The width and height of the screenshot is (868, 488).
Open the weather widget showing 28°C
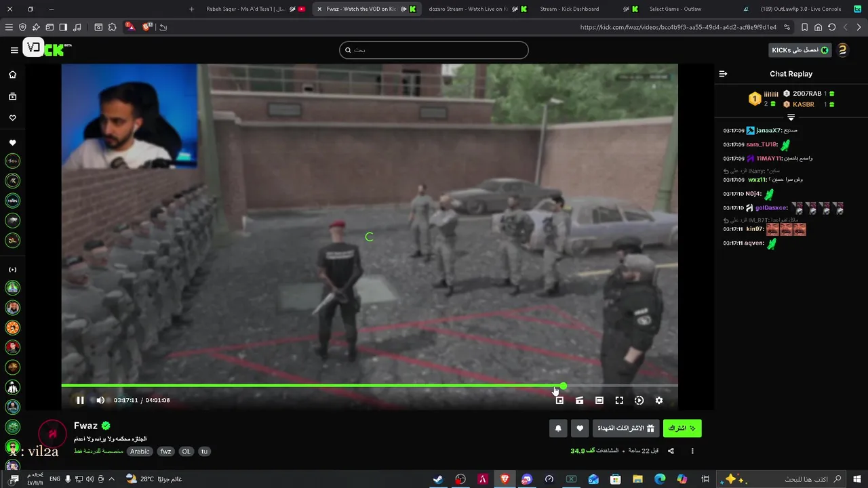click(154, 479)
